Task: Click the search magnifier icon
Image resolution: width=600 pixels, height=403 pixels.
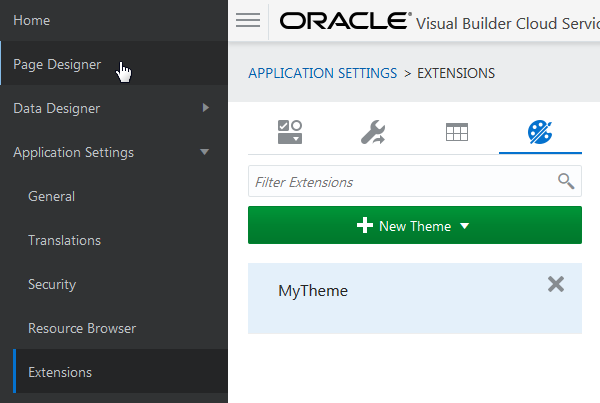Action: point(566,181)
